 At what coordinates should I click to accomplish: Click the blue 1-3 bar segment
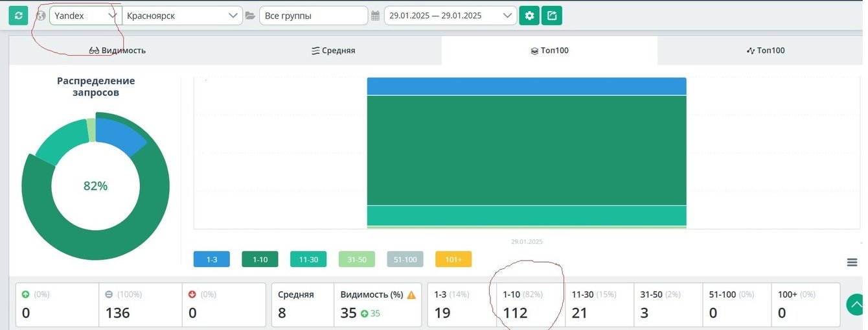[x=527, y=86]
